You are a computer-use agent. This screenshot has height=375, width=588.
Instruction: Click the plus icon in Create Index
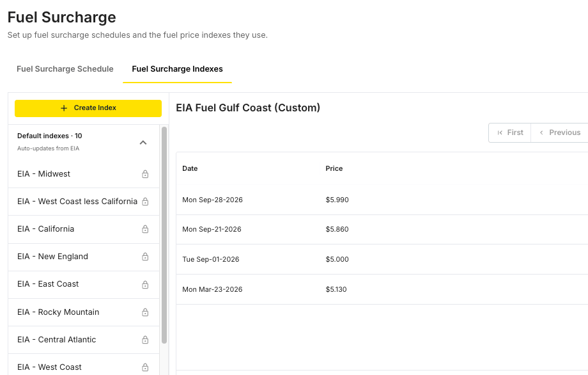(64, 108)
